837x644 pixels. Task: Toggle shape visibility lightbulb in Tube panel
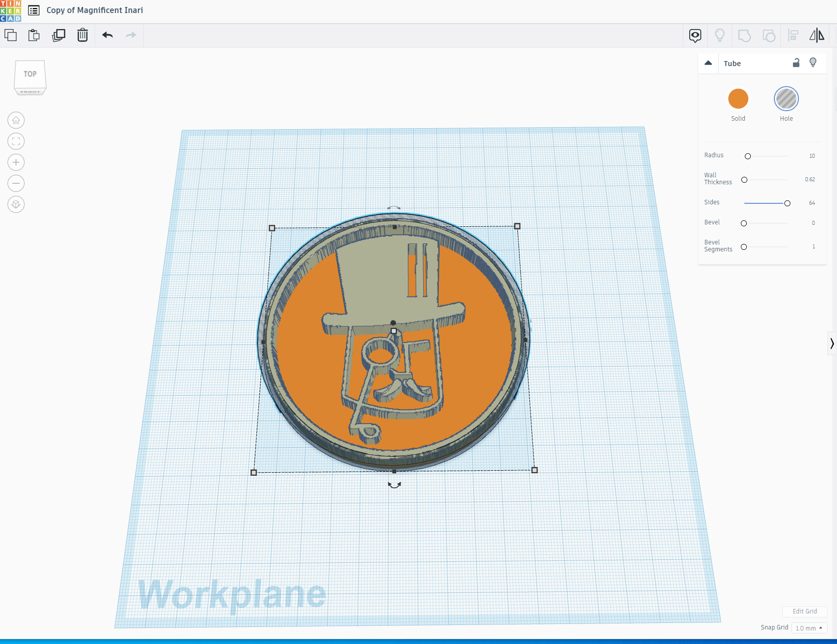pyautogui.click(x=813, y=63)
